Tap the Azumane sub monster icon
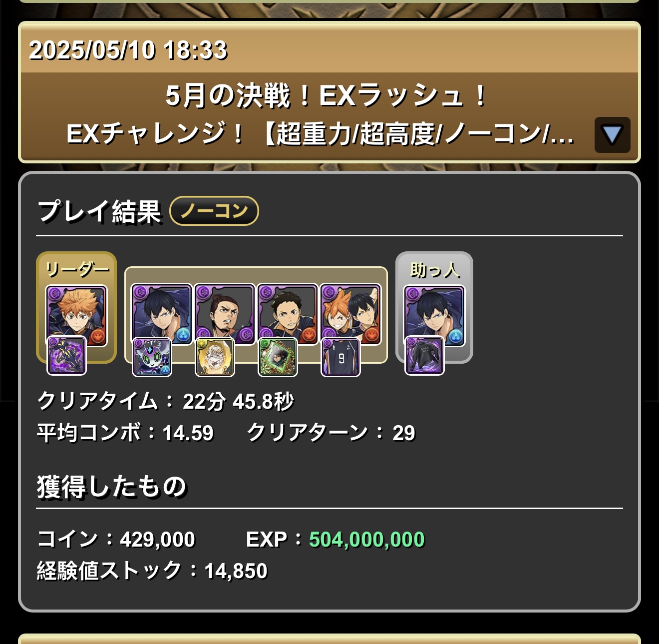Viewport: 659px width, 644px height. click(x=224, y=314)
